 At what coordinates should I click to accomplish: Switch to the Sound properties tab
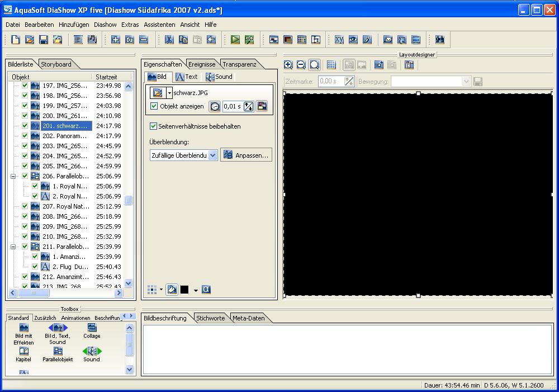click(219, 77)
